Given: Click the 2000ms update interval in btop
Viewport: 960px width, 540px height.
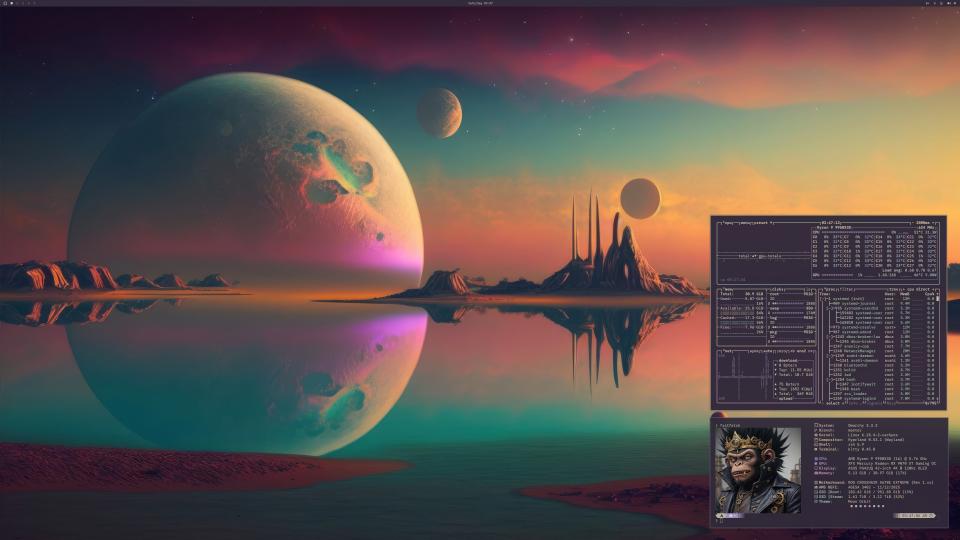Looking at the screenshot, I should click(923, 223).
